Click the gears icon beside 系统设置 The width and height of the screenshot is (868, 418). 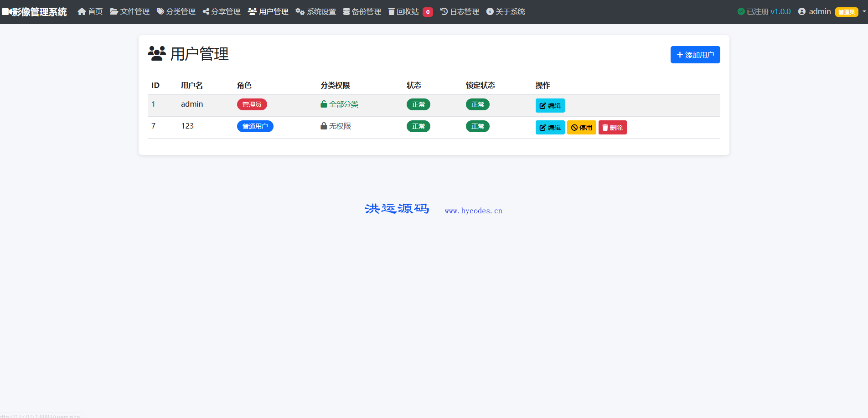pyautogui.click(x=300, y=11)
